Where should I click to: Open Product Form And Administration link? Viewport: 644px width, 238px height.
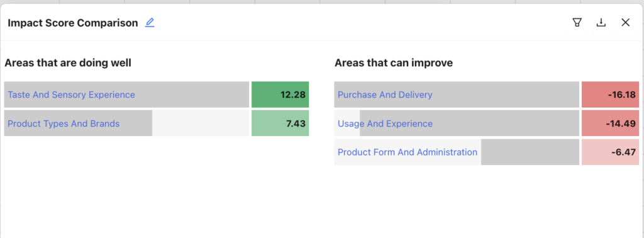pyautogui.click(x=408, y=152)
